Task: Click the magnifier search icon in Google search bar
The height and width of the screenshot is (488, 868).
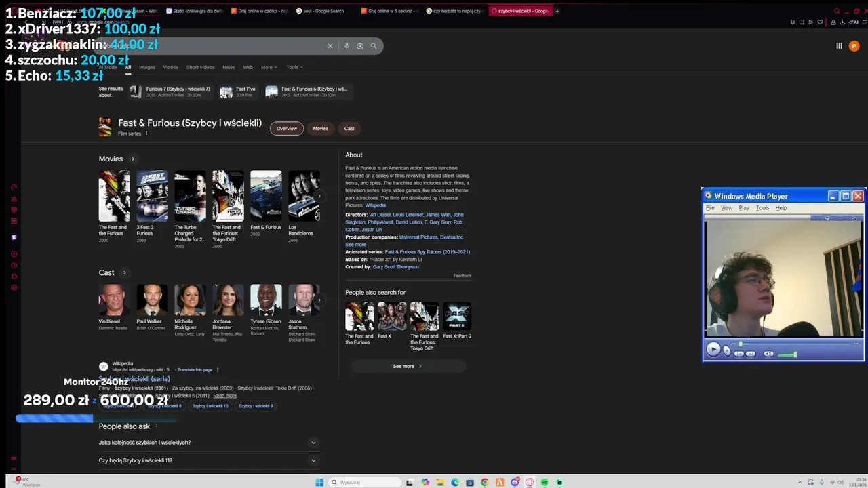Action: (373, 46)
